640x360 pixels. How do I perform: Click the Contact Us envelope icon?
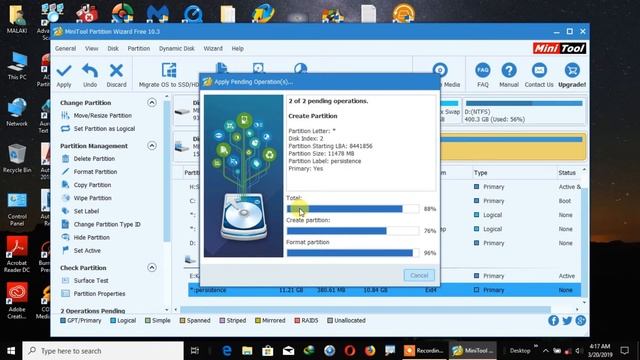coord(539,71)
